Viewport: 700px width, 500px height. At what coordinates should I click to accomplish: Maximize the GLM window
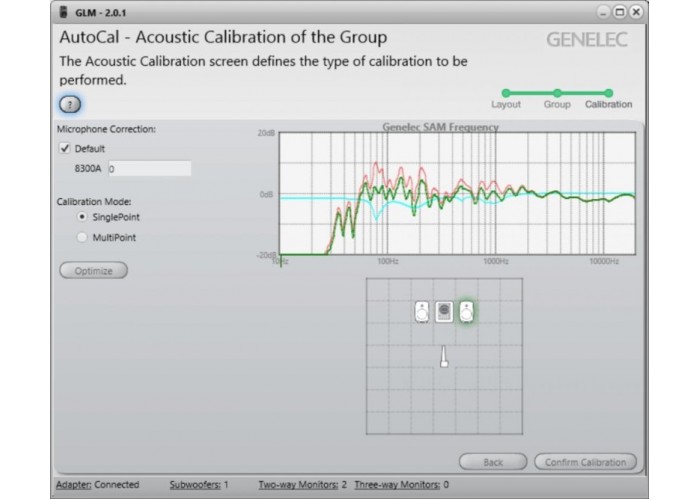[x=620, y=12]
